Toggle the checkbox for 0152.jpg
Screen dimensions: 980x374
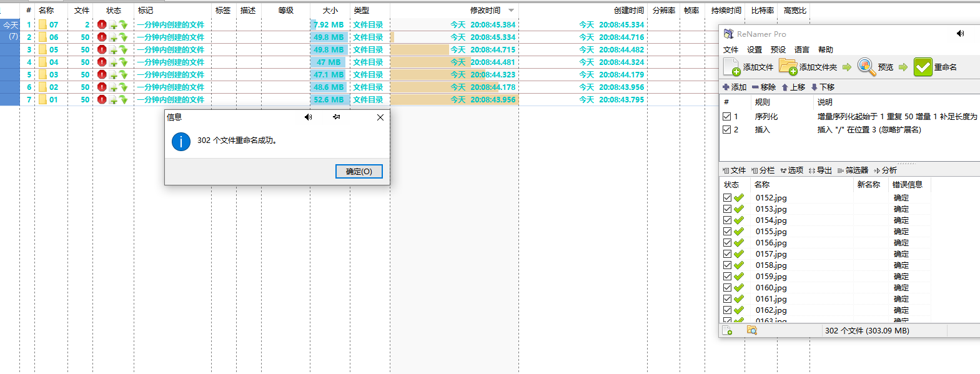click(x=727, y=198)
